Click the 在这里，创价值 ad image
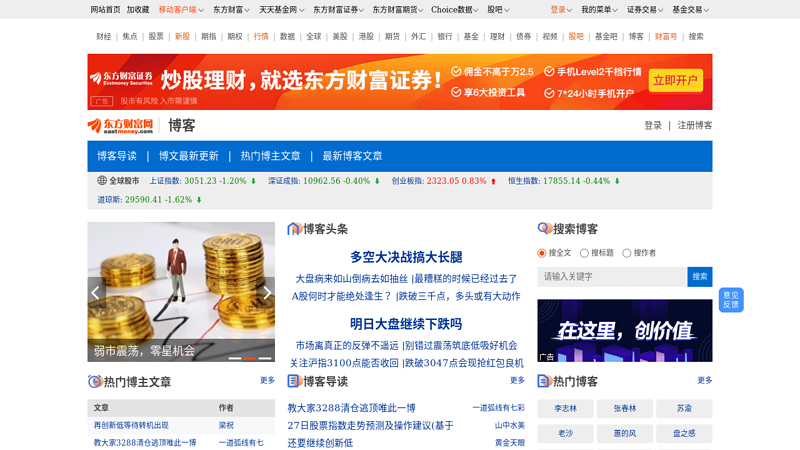The height and width of the screenshot is (450, 800). pos(624,331)
